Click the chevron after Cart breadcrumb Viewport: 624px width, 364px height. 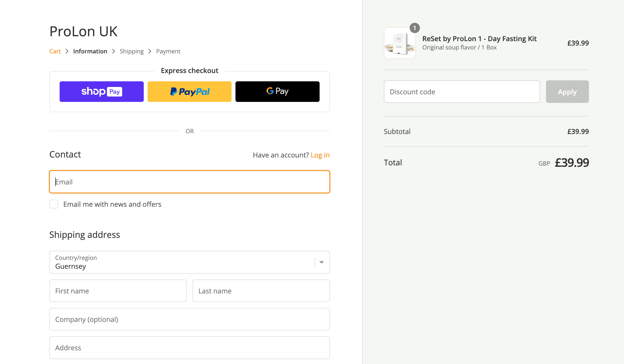point(67,51)
